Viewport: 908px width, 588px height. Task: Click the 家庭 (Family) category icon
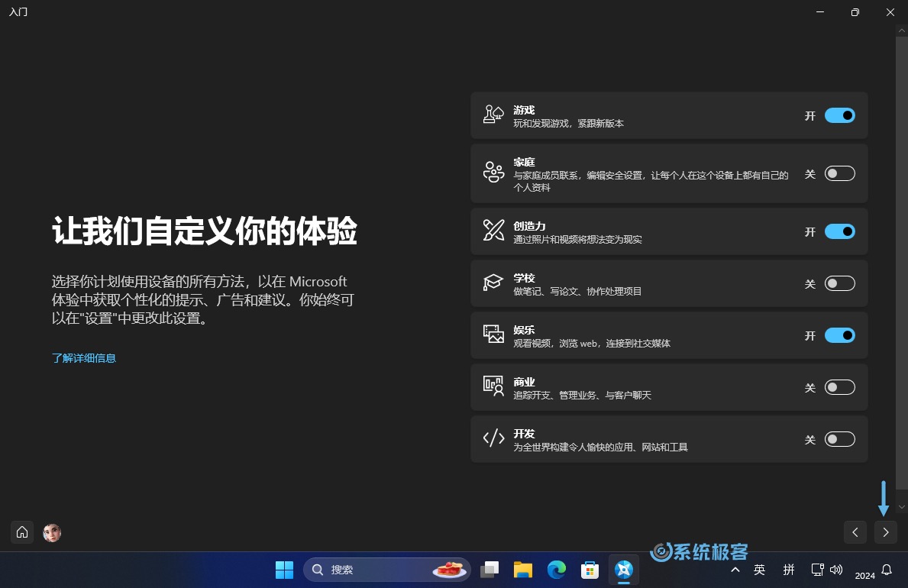pos(493,173)
